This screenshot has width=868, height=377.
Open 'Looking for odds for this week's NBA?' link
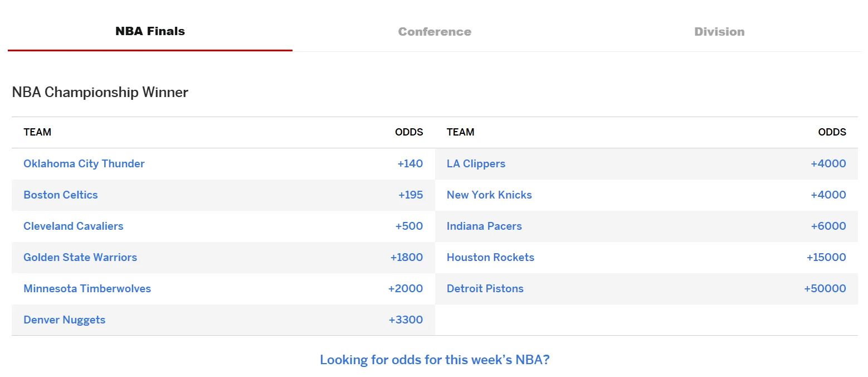435,360
